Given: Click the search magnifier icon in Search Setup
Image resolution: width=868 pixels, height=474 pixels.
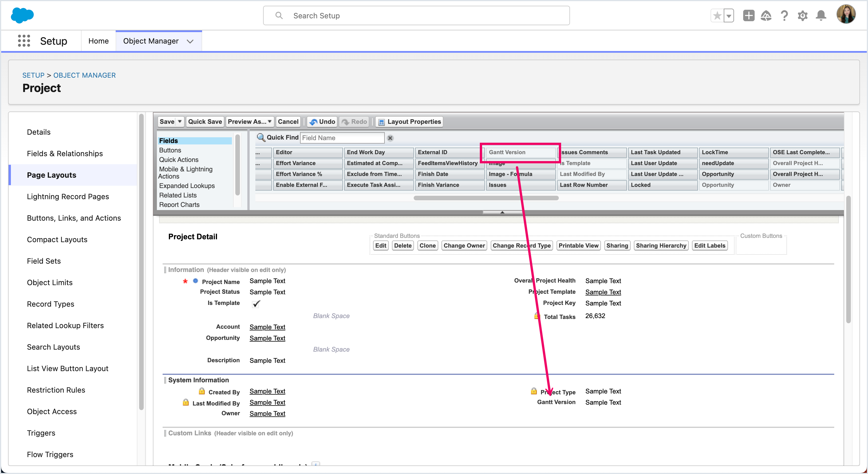Looking at the screenshot, I should [x=279, y=15].
